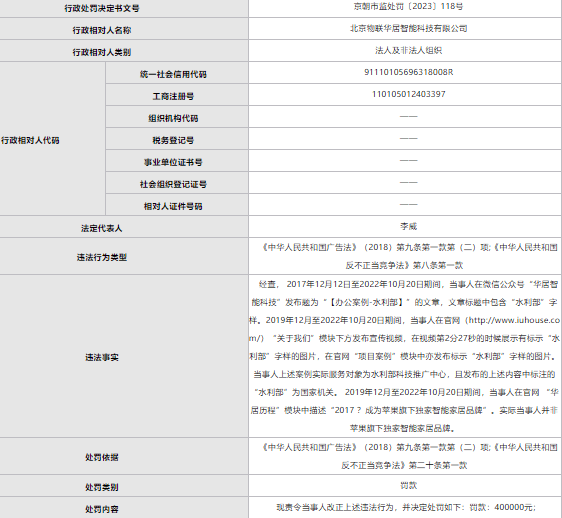Click the 事业单位证书号 label
The width and height of the screenshot is (562, 518).
(173, 162)
